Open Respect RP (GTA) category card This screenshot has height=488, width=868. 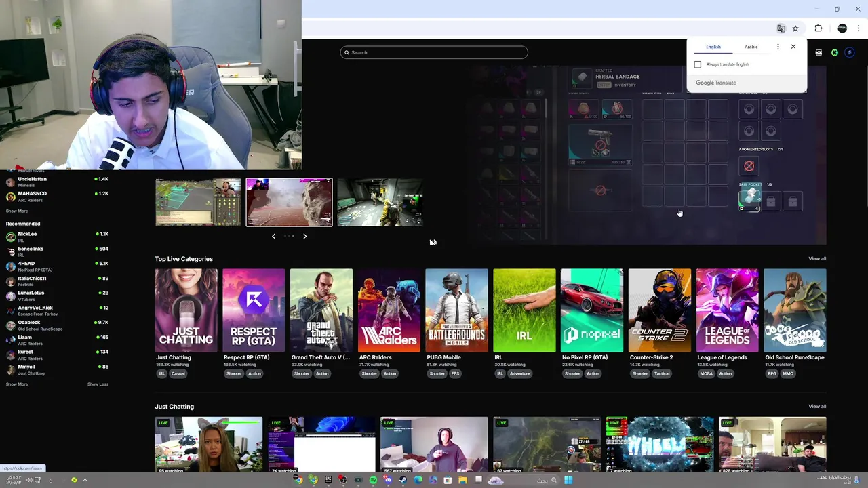(x=254, y=310)
